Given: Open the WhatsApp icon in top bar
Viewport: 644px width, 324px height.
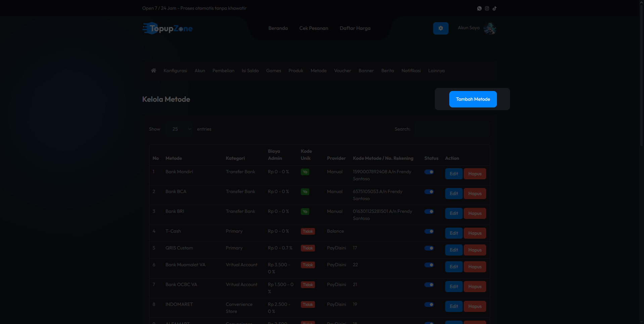Looking at the screenshot, I should click(x=479, y=8).
